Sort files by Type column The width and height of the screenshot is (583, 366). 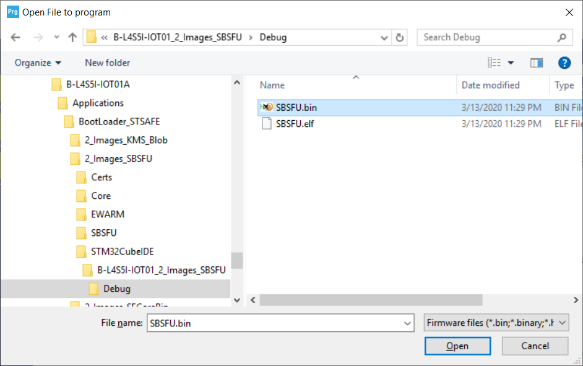[564, 85]
